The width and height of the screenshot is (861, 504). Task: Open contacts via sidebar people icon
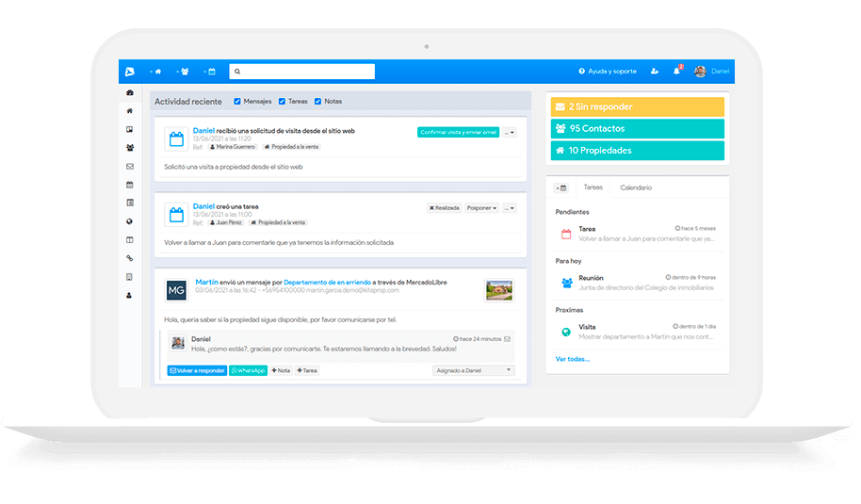point(130,148)
